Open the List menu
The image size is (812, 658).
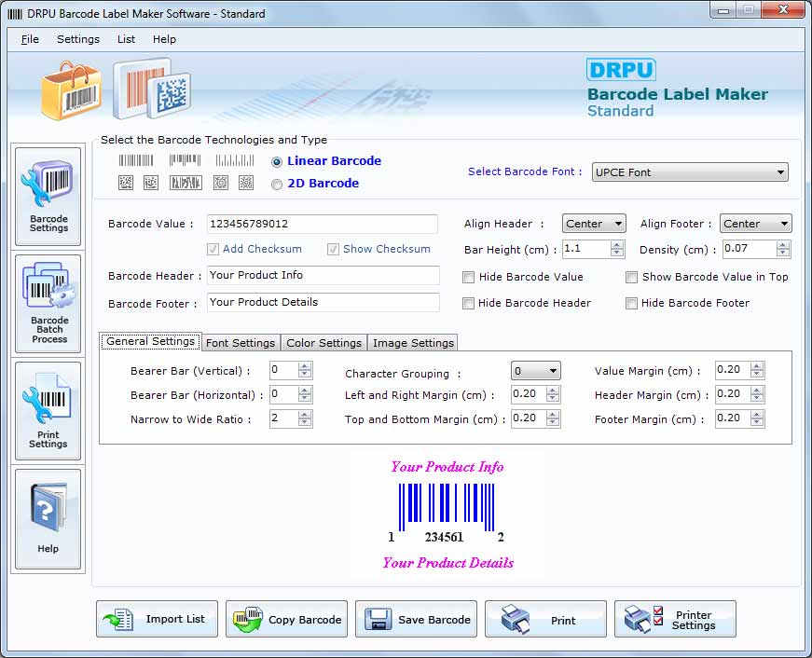(127, 39)
